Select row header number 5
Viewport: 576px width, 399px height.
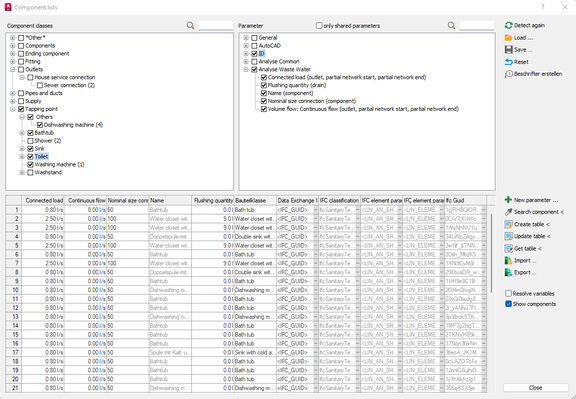pyautogui.click(x=14, y=245)
